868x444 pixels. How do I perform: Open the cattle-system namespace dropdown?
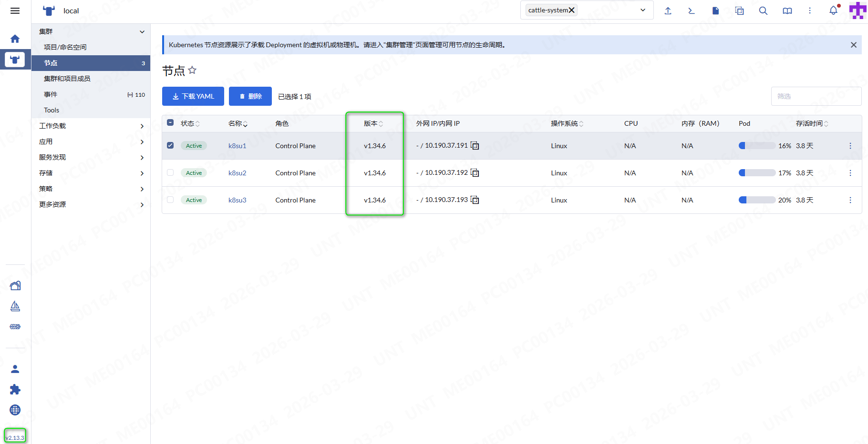642,10
